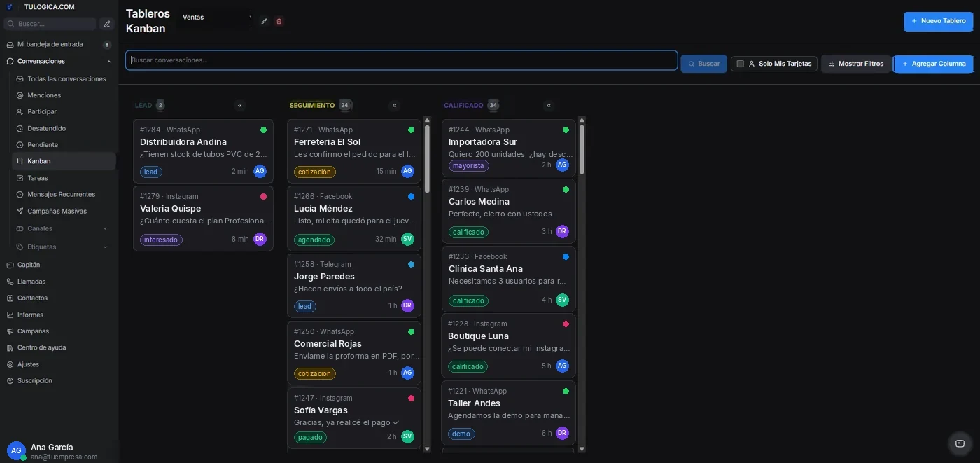Viewport: 980px width, 463px height.
Task: Collapse the LEAD column
Action: tap(240, 106)
